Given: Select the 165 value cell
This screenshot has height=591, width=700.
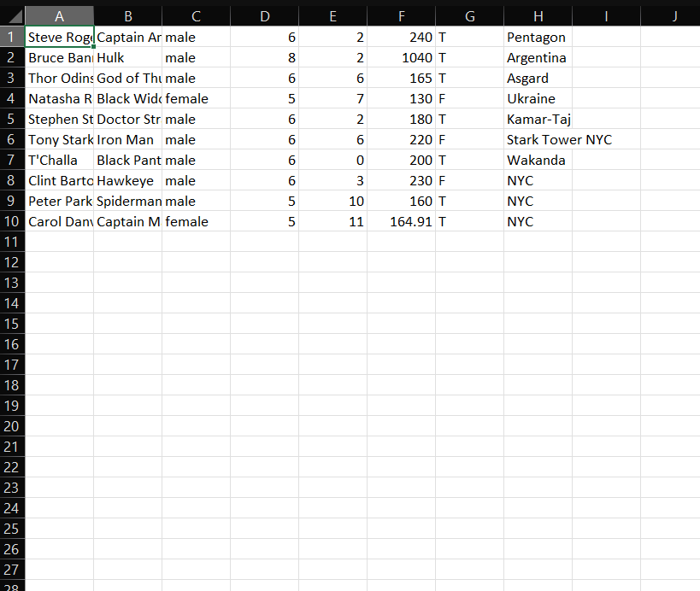Looking at the screenshot, I should pyautogui.click(x=401, y=78).
